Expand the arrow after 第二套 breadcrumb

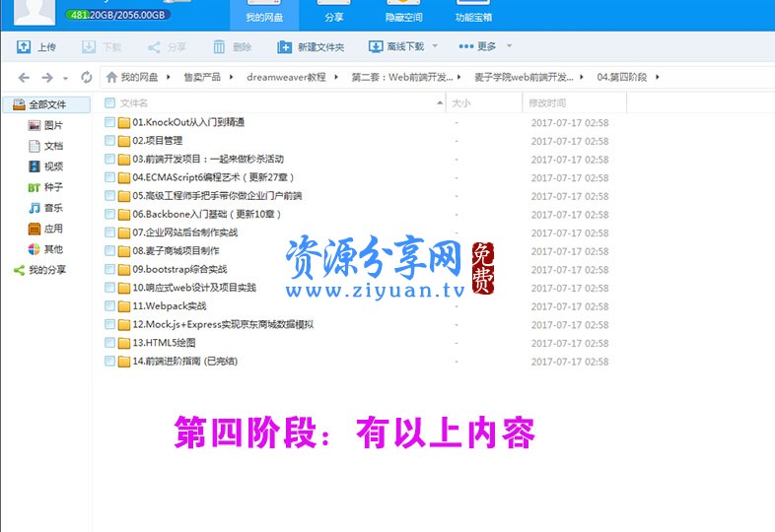459,77
